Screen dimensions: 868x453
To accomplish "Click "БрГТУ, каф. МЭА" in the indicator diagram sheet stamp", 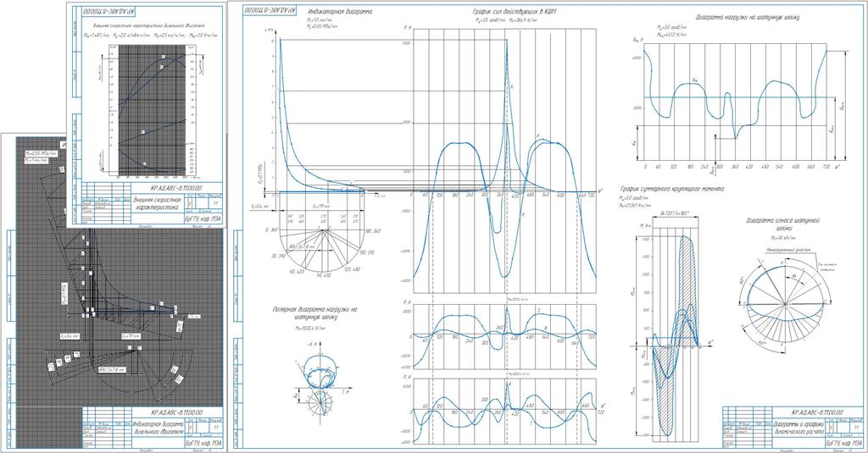I will coord(205,444).
